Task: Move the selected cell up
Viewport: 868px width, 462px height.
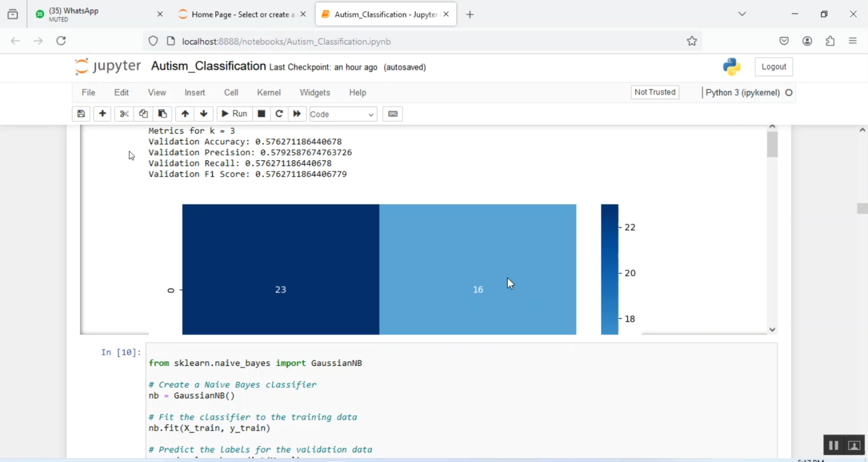Action: 185,113
